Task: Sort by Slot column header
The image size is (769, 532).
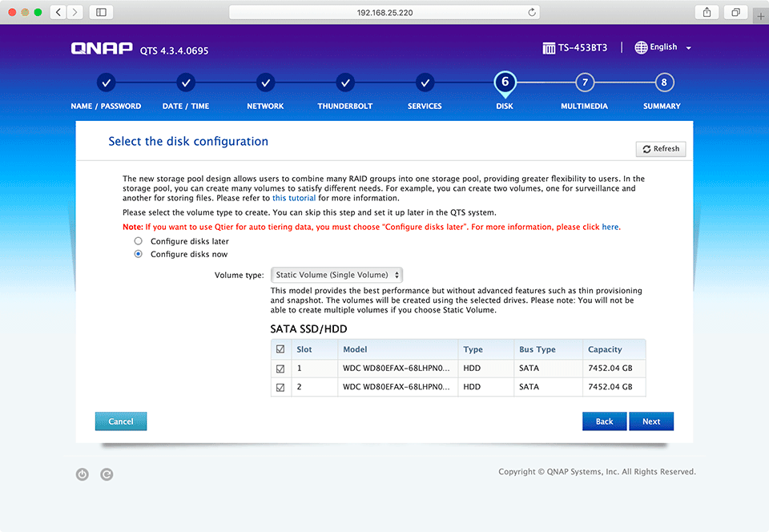Action: click(314, 349)
